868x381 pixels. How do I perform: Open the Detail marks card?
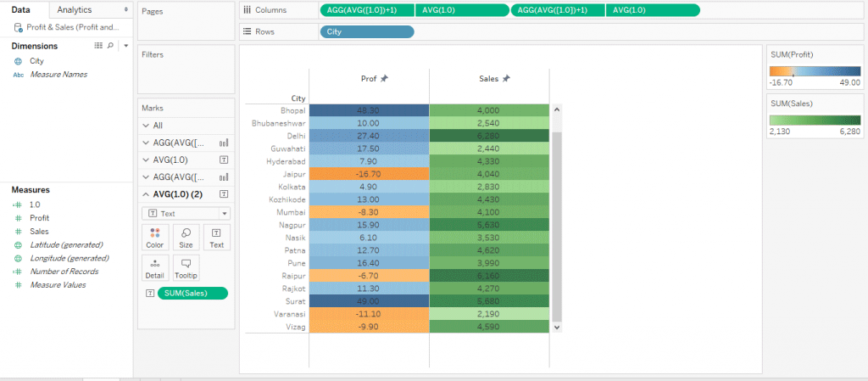click(154, 268)
